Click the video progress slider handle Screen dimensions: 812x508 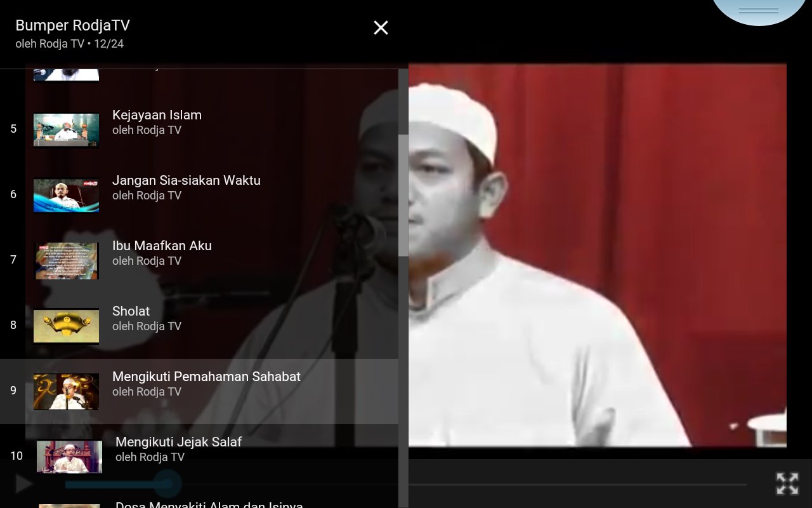167,485
